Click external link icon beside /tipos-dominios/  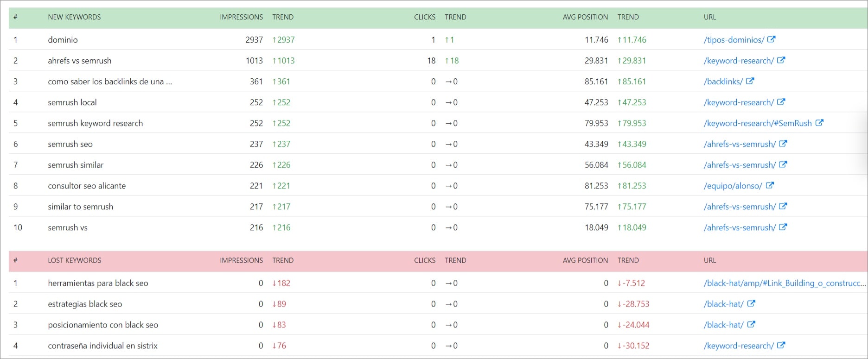click(x=771, y=39)
